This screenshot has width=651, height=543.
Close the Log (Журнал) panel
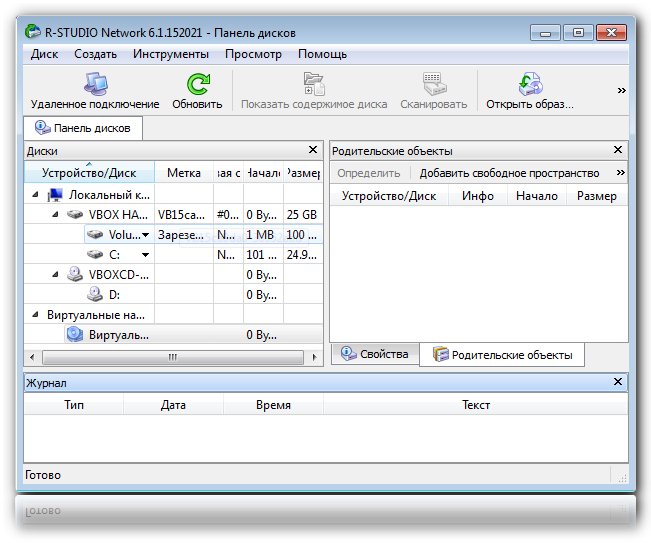click(617, 382)
